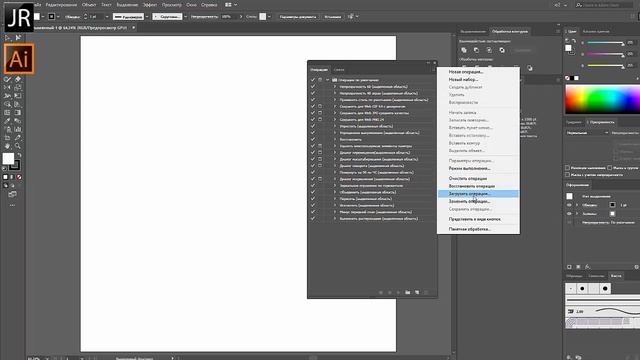
Task: Click the swap fill and stroke arrow
Action: (x=19, y=156)
